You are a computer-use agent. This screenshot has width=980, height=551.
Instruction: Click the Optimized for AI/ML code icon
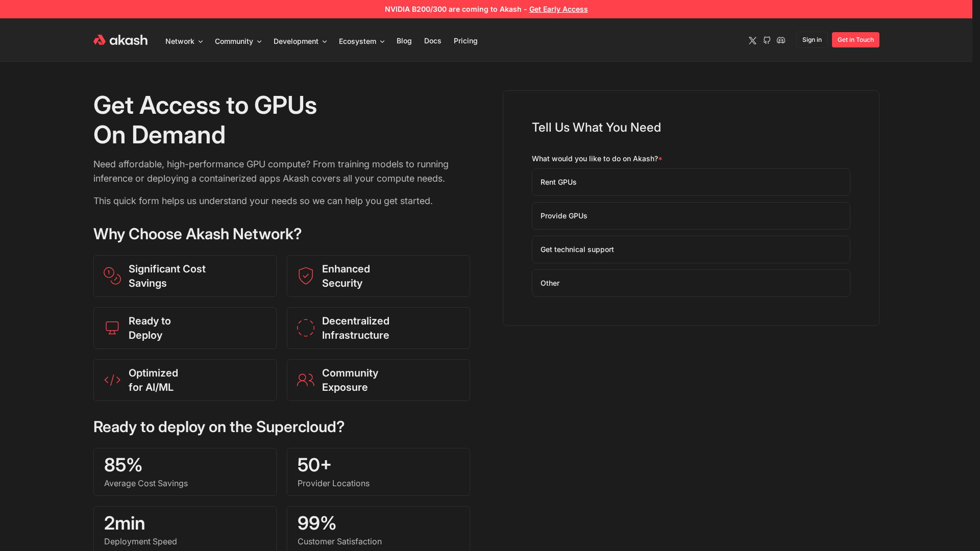(x=112, y=380)
